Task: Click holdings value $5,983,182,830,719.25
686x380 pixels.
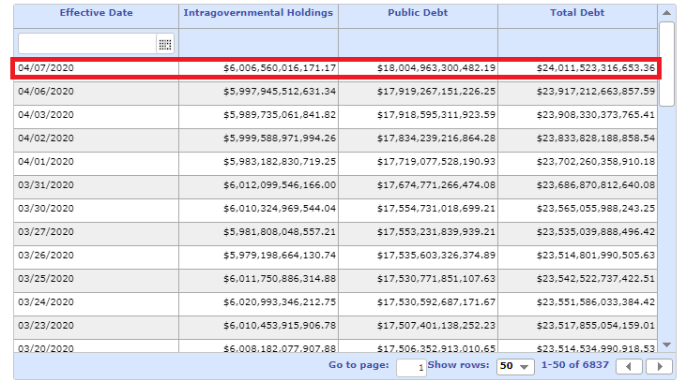Action: tap(280, 161)
